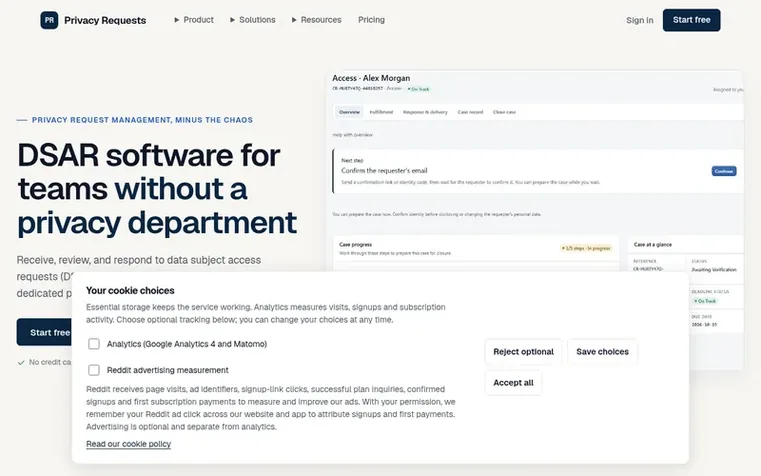Viewport: 761px width, 476px height.
Task: Click the Privacy Requests brand name
Action: pos(105,20)
